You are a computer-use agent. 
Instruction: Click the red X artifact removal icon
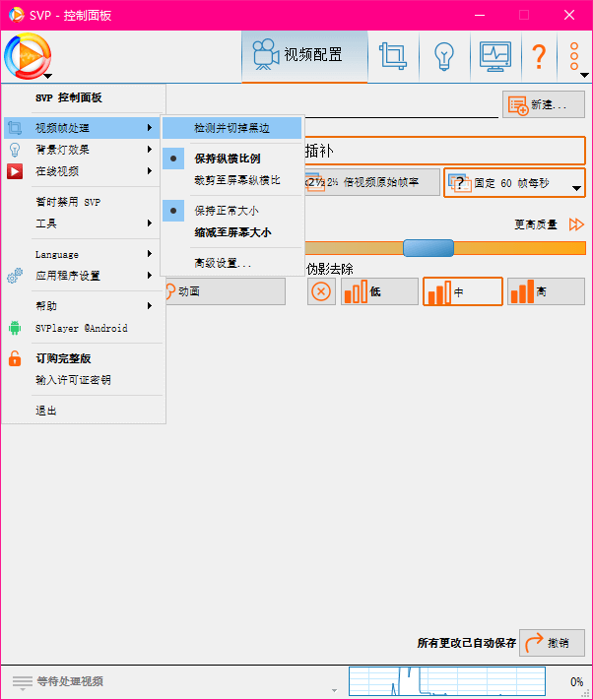pos(321,291)
